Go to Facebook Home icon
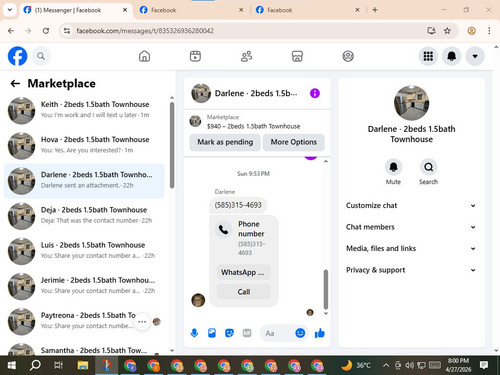 tap(144, 56)
